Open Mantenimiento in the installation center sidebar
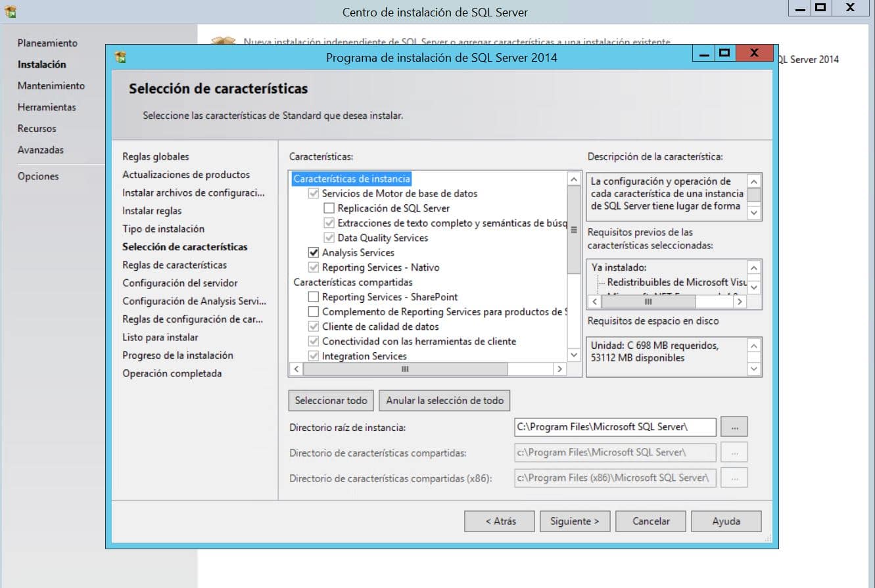The image size is (875, 588). pos(51,86)
